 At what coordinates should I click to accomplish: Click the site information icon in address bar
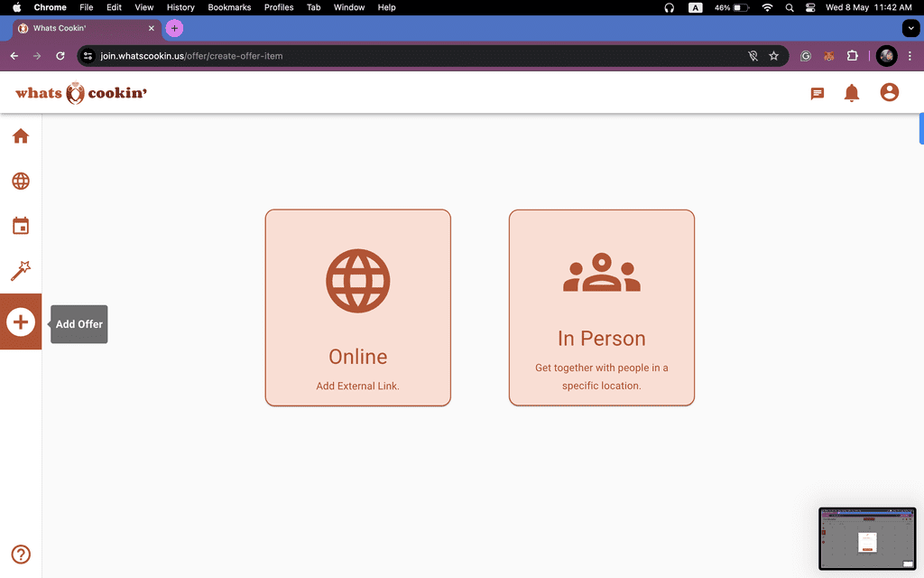88,56
